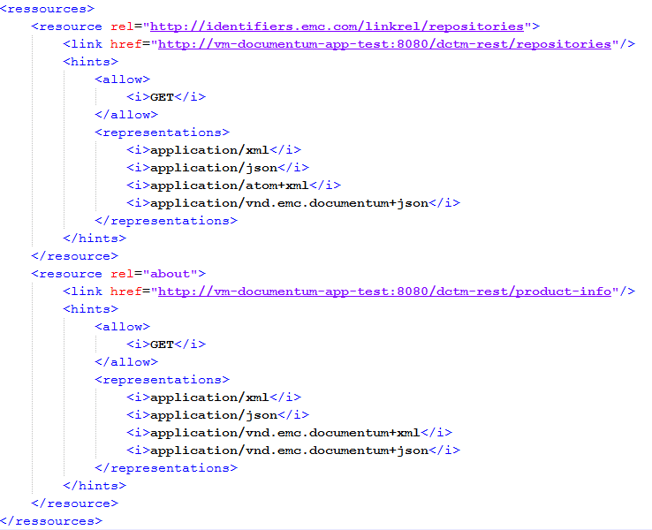Open the dctm-rest/repositories href link
This screenshot has width=652, height=530.
[385, 44]
